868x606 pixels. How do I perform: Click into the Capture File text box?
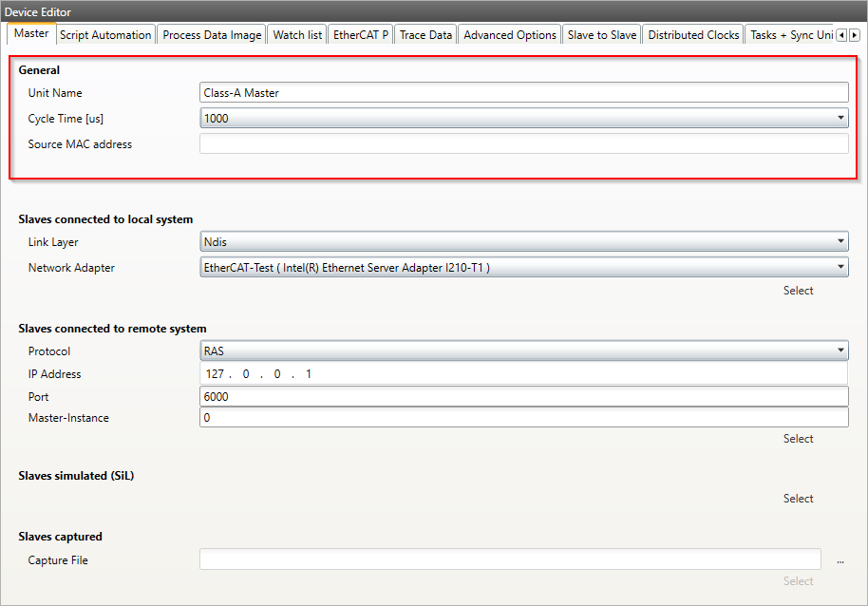coord(509,560)
